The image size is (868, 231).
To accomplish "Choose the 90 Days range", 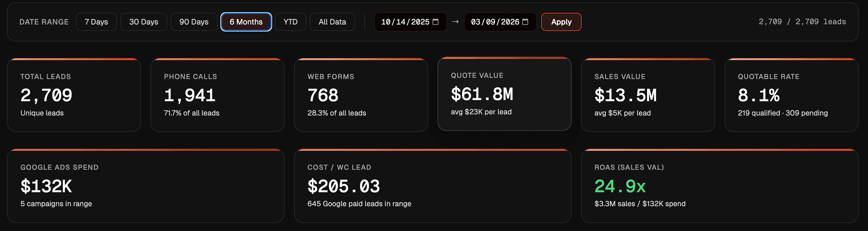I will (x=194, y=22).
